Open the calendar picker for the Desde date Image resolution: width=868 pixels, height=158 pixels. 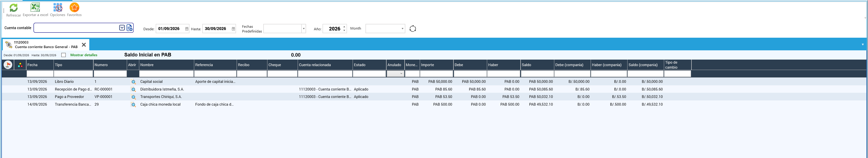pyautogui.click(x=187, y=29)
